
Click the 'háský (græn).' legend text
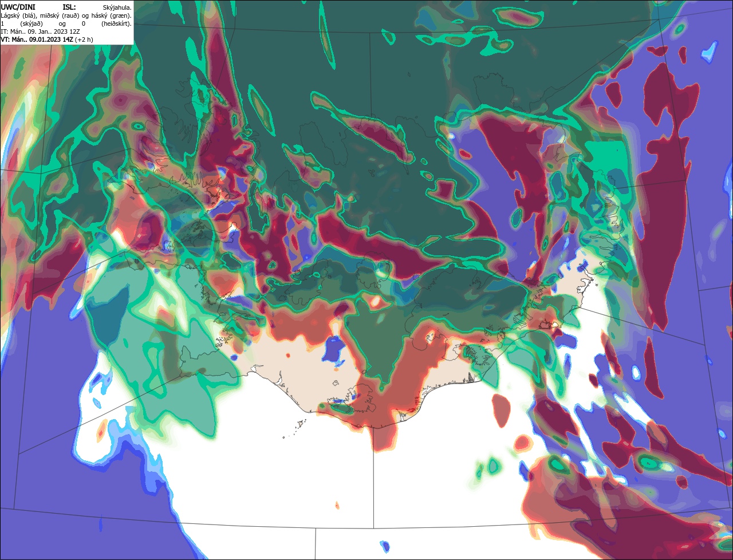111,16
